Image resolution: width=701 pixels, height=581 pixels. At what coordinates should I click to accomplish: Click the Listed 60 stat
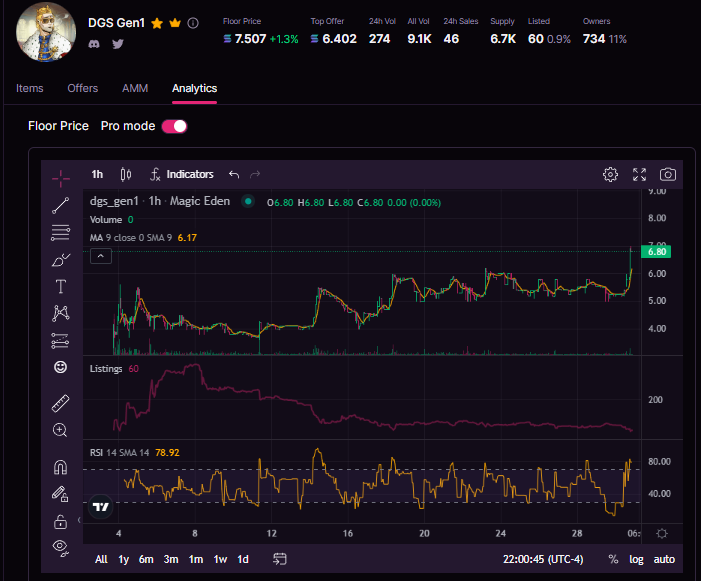[x=549, y=32]
